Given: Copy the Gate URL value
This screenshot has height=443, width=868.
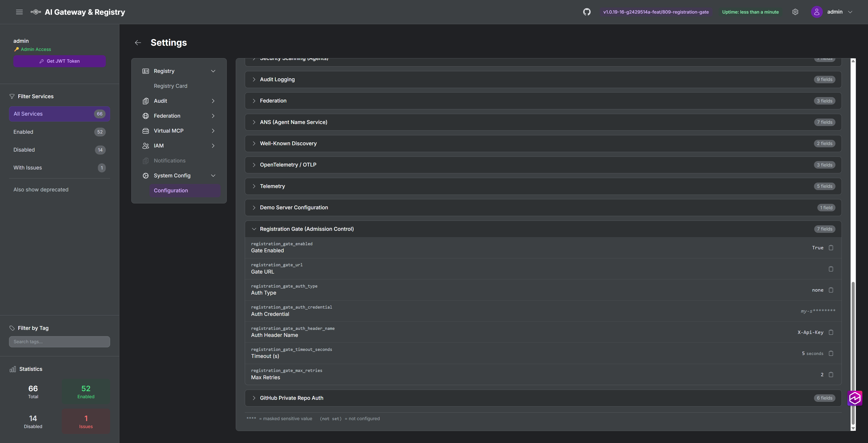Looking at the screenshot, I should click(831, 269).
